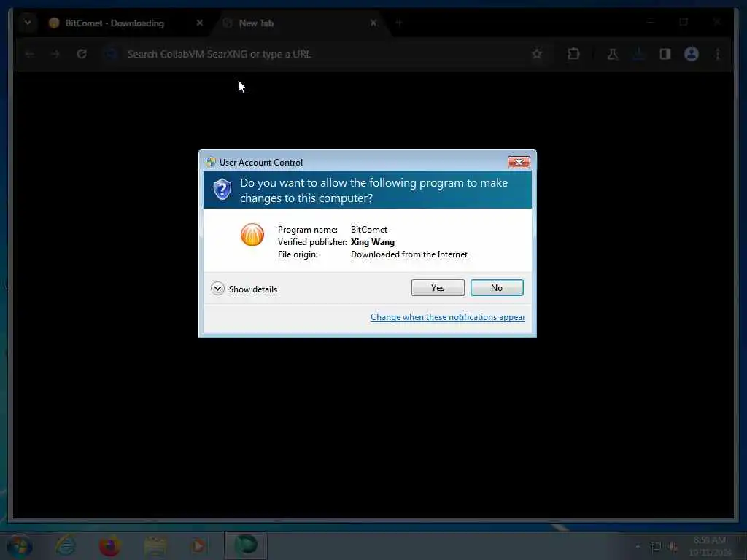Screen dimensions: 747x560
Task: Open the browser extensions puzzle icon
Action: coord(573,54)
